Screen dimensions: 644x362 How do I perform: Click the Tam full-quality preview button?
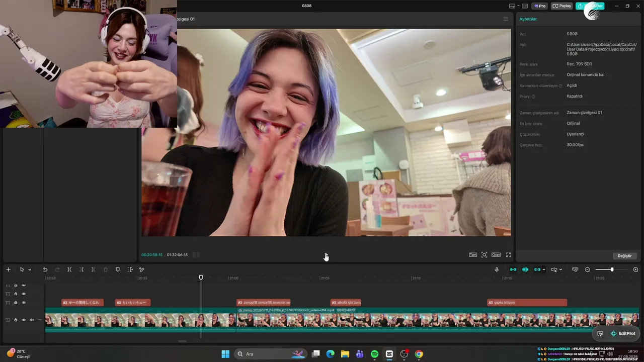click(x=473, y=255)
